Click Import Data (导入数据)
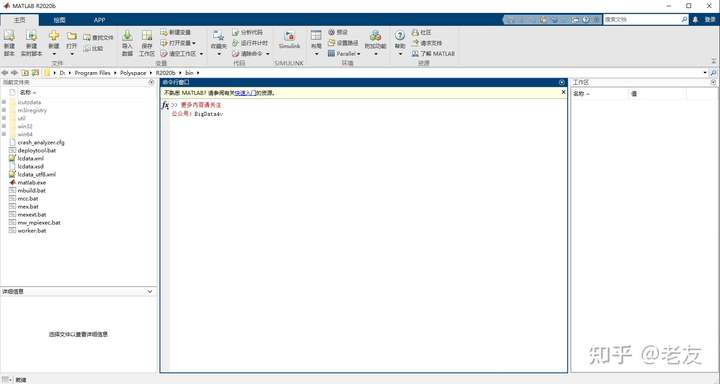720x384 pixels. pos(127,43)
